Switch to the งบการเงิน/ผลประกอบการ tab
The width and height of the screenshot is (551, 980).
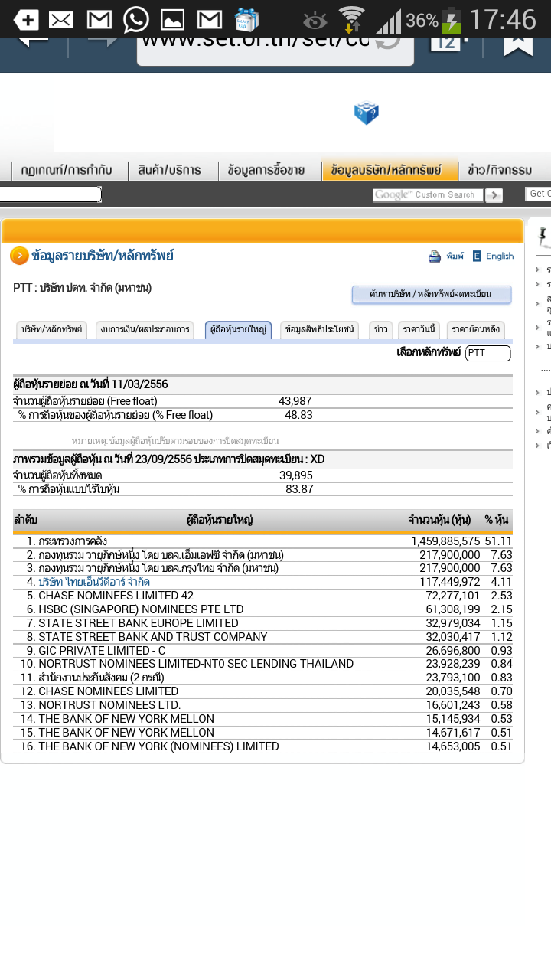click(x=145, y=329)
